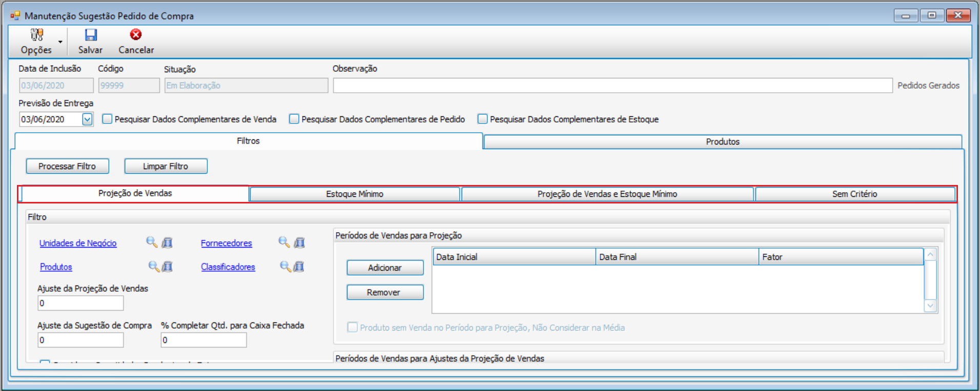Viewport: 980px width, 391px height.
Task: Enable Pesquisar Dados Complementares de Venda
Action: tap(107, 119)
